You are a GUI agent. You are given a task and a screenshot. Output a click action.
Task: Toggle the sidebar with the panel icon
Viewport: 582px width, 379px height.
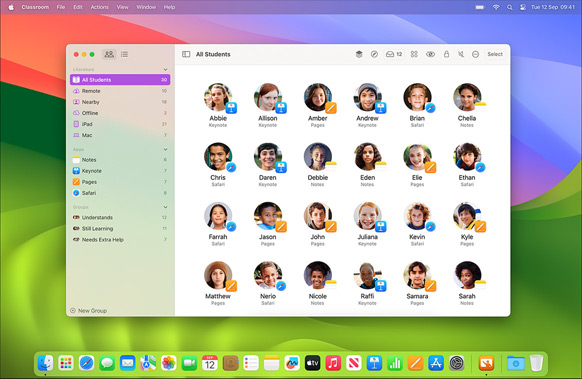[186, 54]
